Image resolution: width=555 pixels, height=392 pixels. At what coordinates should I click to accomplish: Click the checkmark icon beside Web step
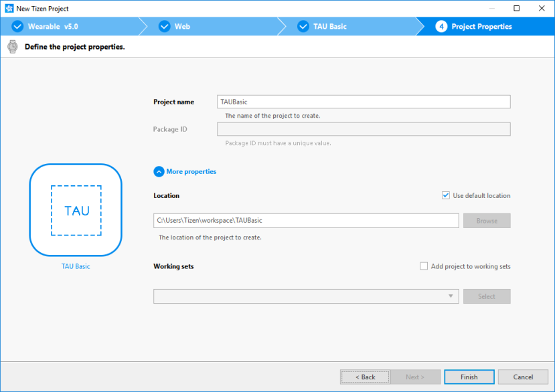tap(165, 27)
